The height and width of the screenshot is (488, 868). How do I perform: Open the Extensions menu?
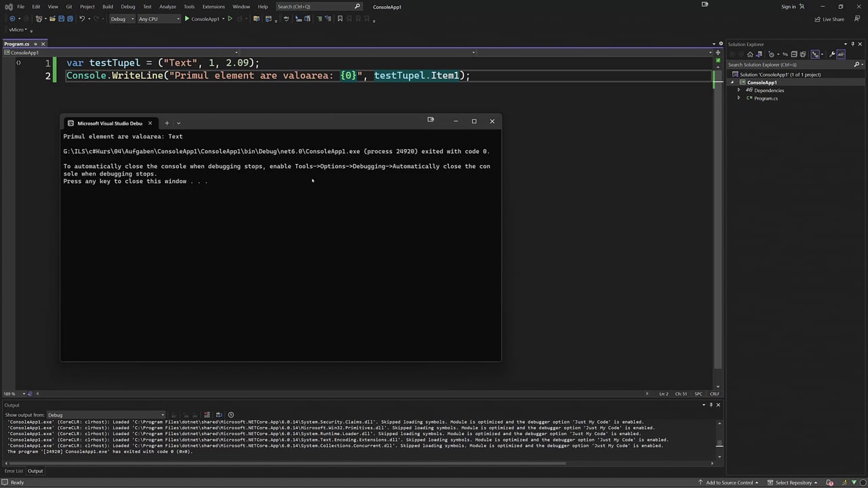214,7
